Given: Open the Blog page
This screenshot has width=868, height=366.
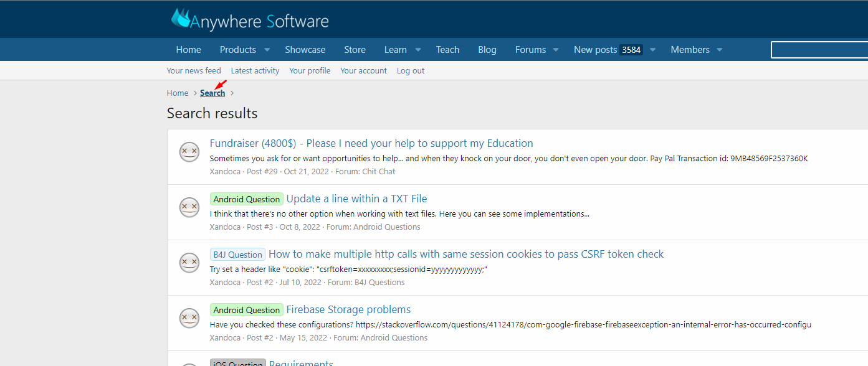Looking at the screenshot, I should coord(487,50).
